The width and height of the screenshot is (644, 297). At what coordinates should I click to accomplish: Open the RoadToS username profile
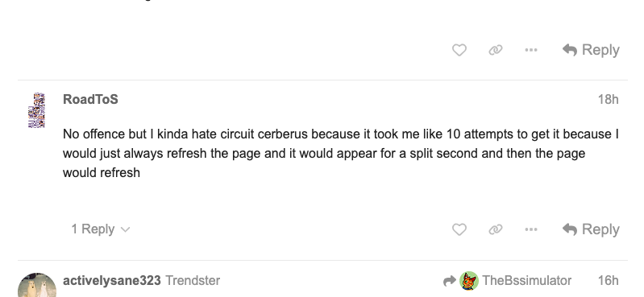[90, 99]
